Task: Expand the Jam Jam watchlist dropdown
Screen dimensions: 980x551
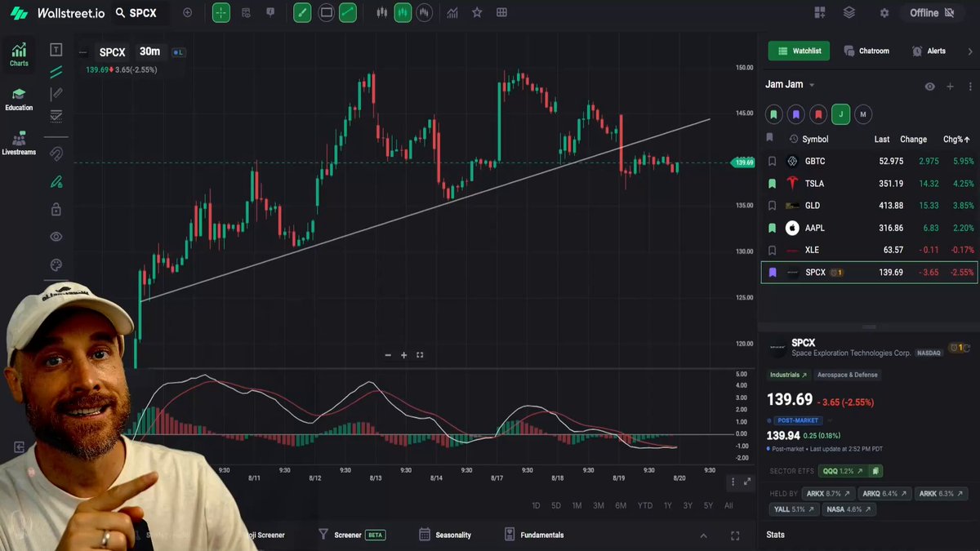Action: [811, 85]
